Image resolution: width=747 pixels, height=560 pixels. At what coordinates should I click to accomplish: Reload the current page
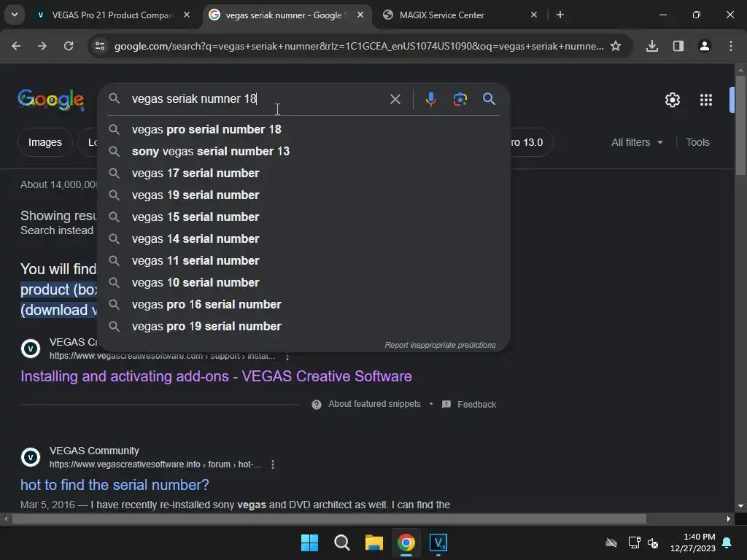coord(69,46)
